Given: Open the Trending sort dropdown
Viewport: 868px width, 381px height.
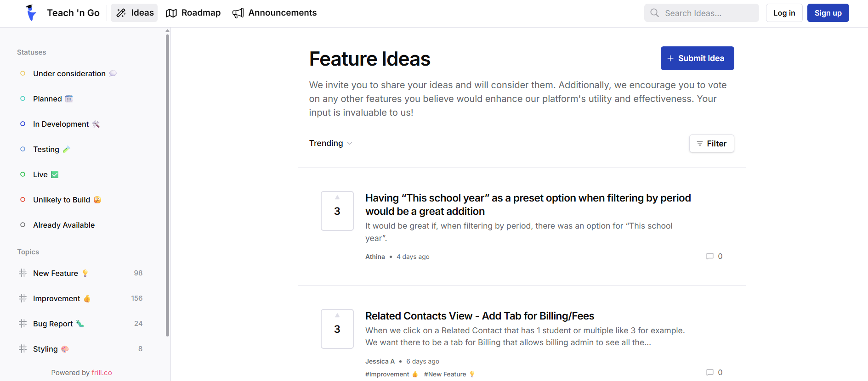Looking at the screenshot, I should (x=331, y=143).
